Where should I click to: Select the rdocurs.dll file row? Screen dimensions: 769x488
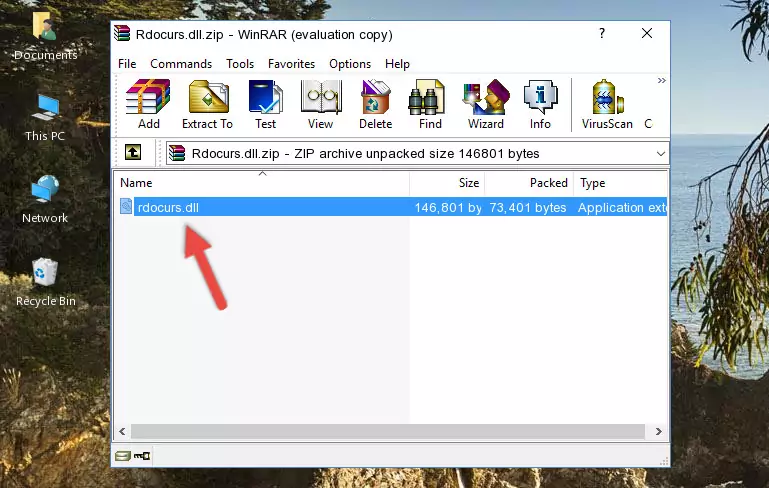click(x=392, y=207)
